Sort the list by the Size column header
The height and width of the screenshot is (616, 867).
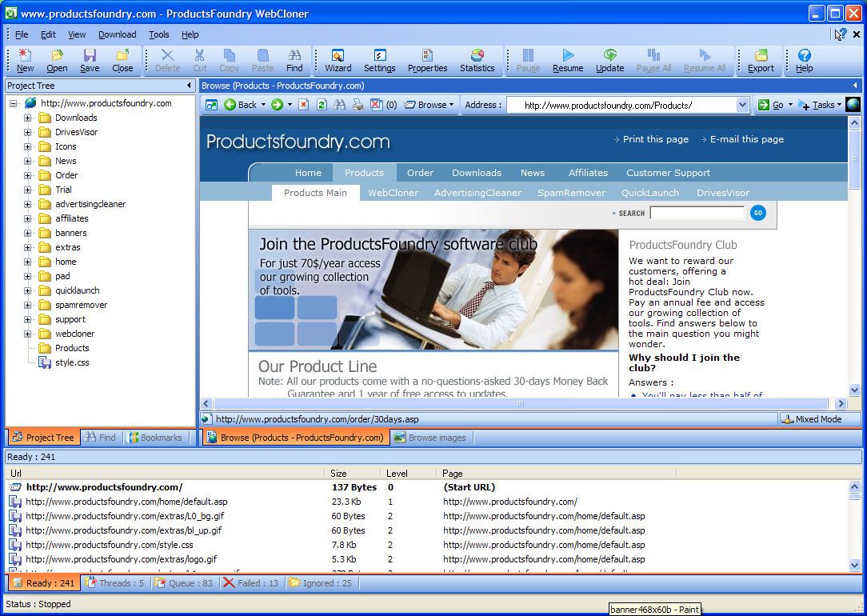[x=352, y=474]
